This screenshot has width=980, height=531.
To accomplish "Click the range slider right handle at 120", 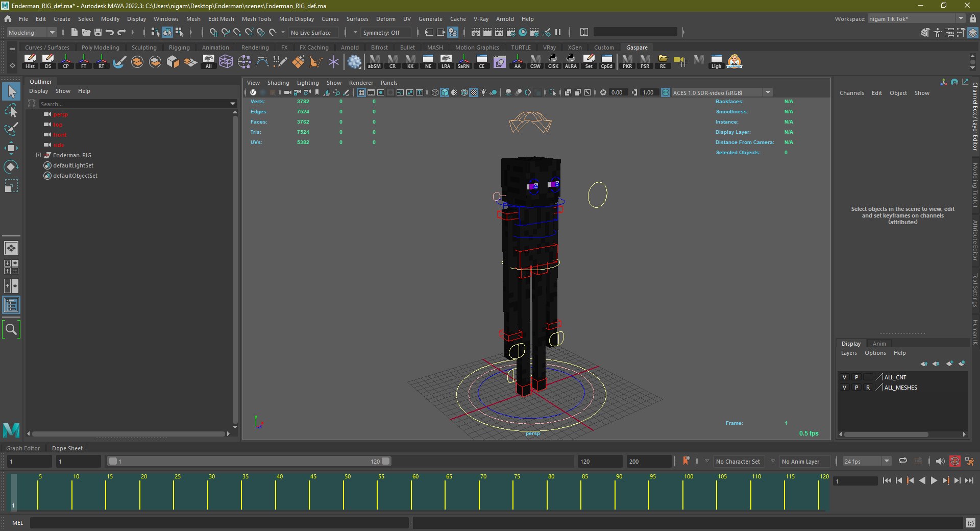I will pyautogui.click(x=386, y=461).
